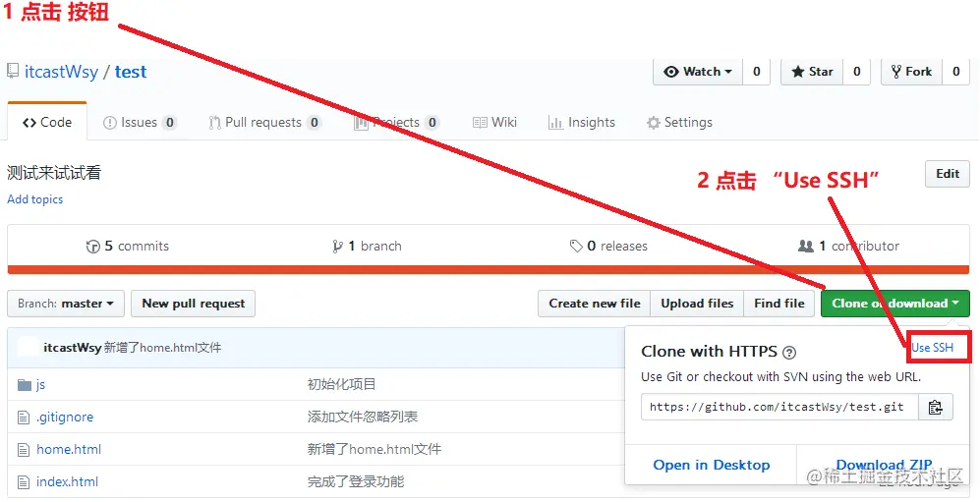This screenshot has height=502, width=980.
Task: Click 新增了home.html文件 in the home.html row
Action: point(375,450)
